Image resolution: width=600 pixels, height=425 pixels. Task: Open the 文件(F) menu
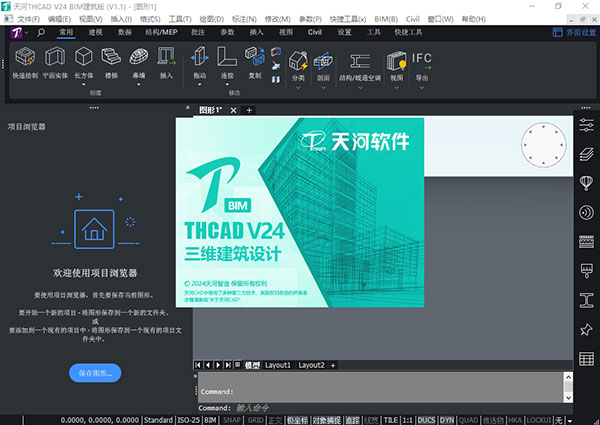(x=28, y=19)
